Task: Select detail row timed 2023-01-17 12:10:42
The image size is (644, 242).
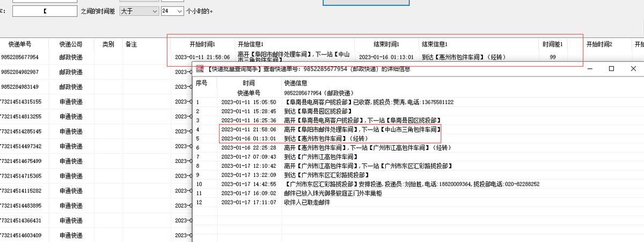Action: click(419, 166)
